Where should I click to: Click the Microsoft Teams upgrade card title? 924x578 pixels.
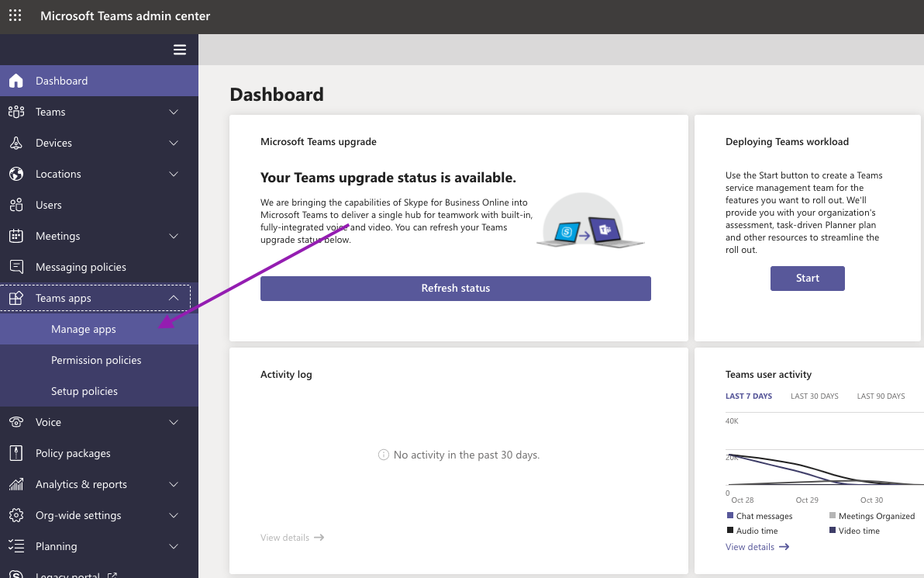(x=319, y=141)
